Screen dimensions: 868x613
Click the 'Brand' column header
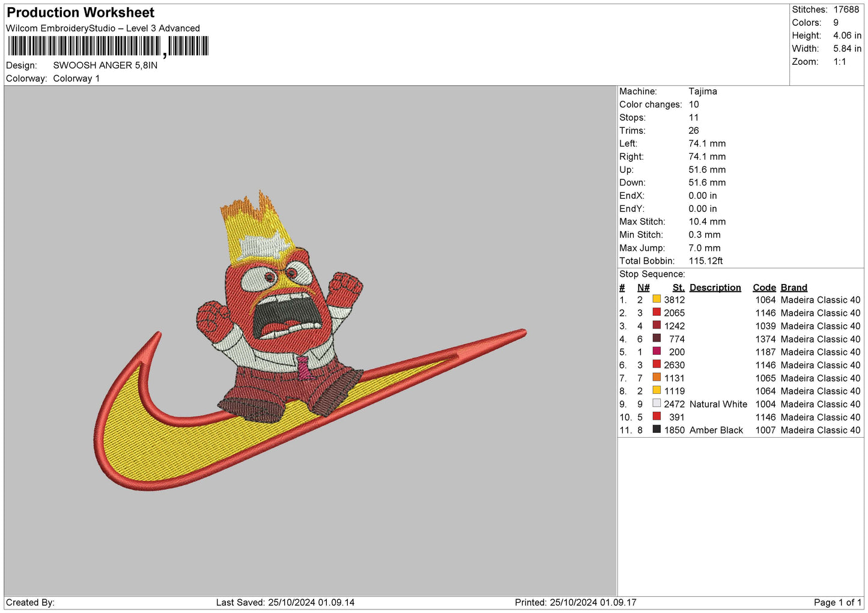point(794,288)
